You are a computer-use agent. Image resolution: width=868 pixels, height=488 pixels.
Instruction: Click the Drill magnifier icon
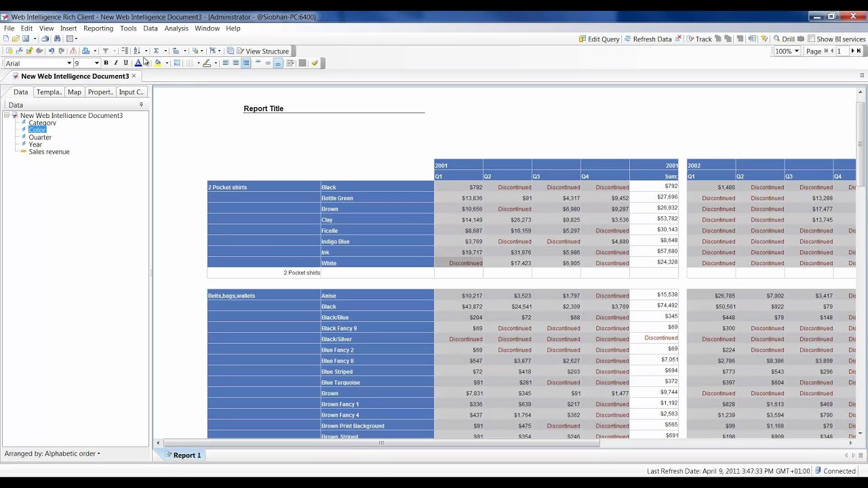pos(777,39)
